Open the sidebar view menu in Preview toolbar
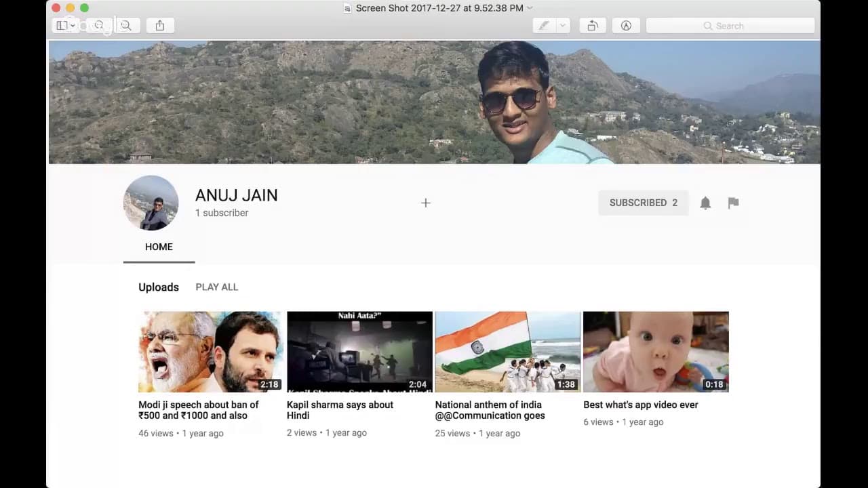The image size is (868, 488). pos(66,26)
